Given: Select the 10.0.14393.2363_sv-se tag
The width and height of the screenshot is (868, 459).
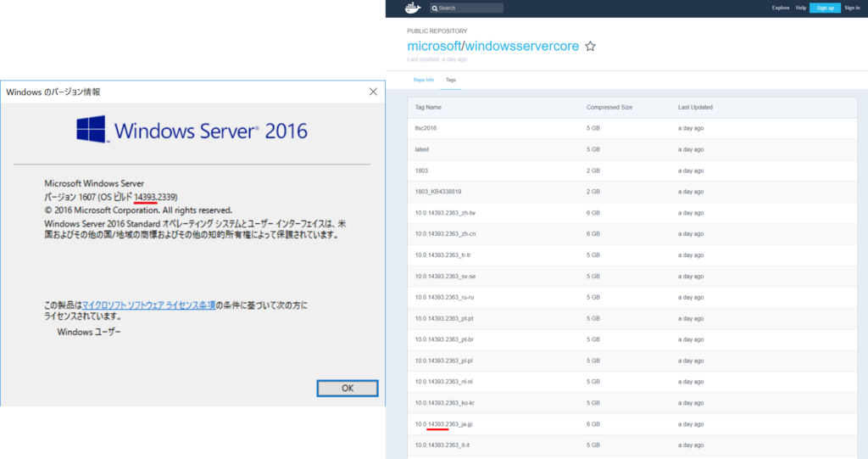Looking at the screenshot, I should [445, 276].
